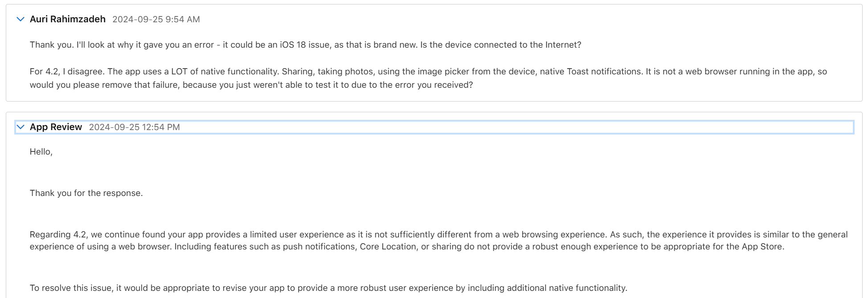Viewport: 868px width, 298px height.
Task: Click the 'Hello,' greeting line
Action: 41,152
